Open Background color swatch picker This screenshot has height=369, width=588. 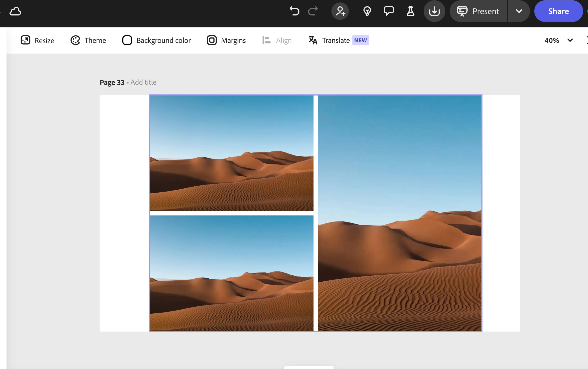point(156,40)
